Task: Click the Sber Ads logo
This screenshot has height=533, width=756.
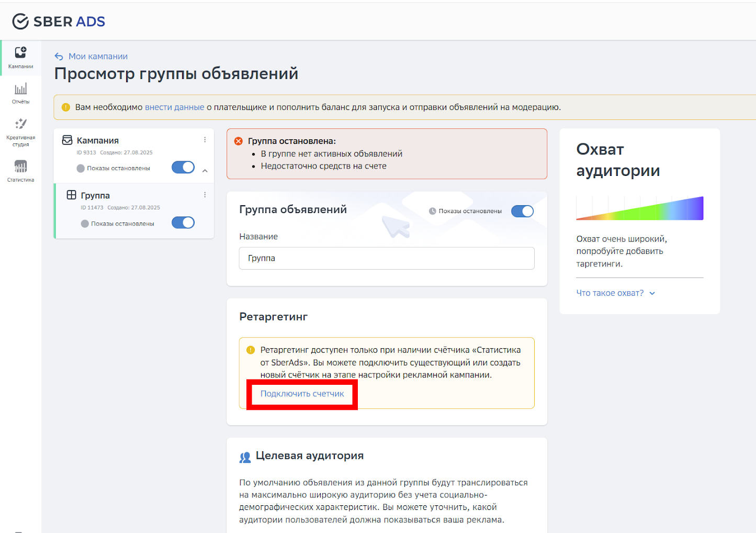Action: coord(58,21)
